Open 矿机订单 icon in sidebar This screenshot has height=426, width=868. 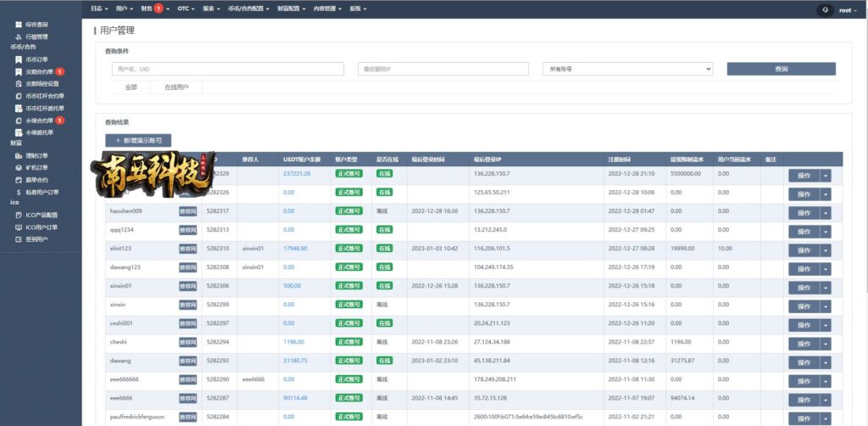tap(19, 168)
